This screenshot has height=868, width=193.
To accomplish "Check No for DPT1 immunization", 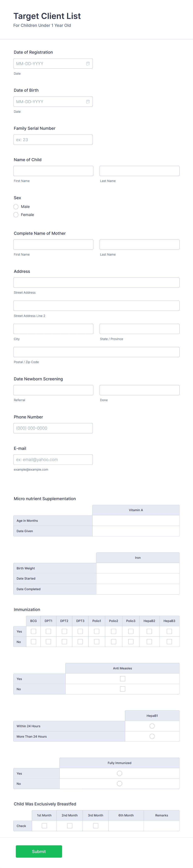I will tap(48, 641).
